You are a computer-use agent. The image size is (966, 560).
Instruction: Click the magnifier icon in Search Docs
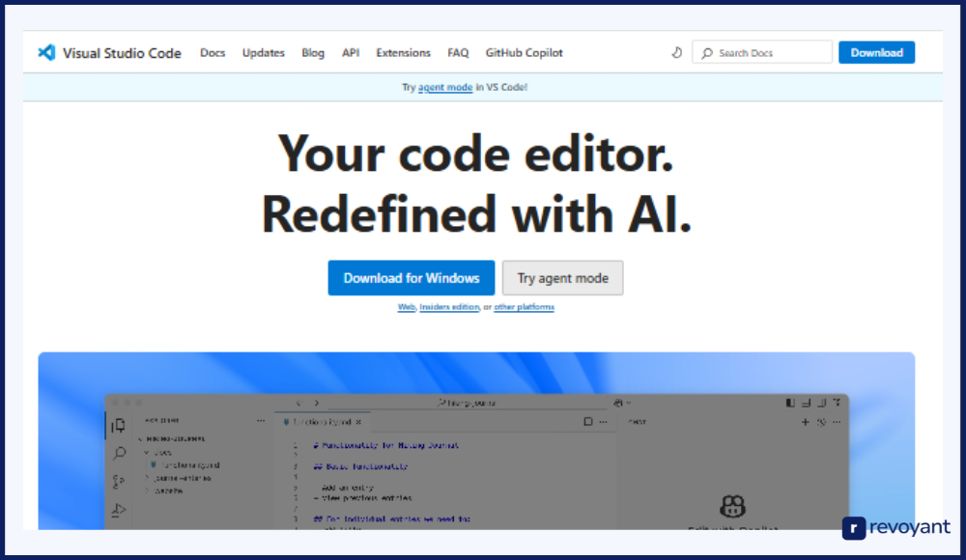click(707, 53)
